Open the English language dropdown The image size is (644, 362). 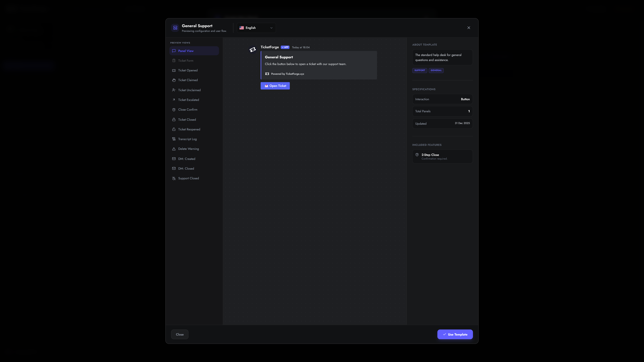tap(256, 28)
